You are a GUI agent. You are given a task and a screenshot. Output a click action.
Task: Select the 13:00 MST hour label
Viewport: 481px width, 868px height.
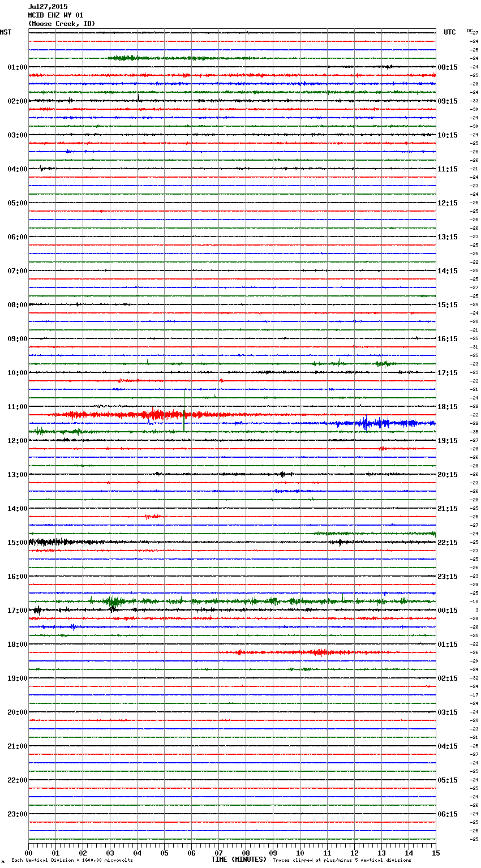(18, 475)
